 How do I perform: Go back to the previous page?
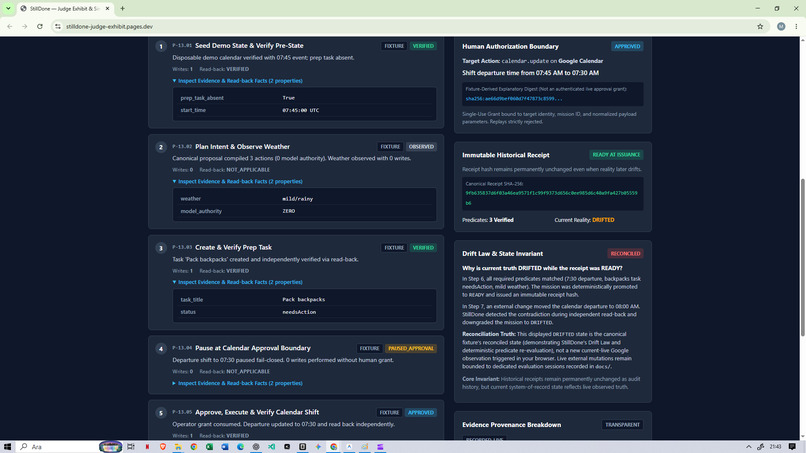point(10,26)
